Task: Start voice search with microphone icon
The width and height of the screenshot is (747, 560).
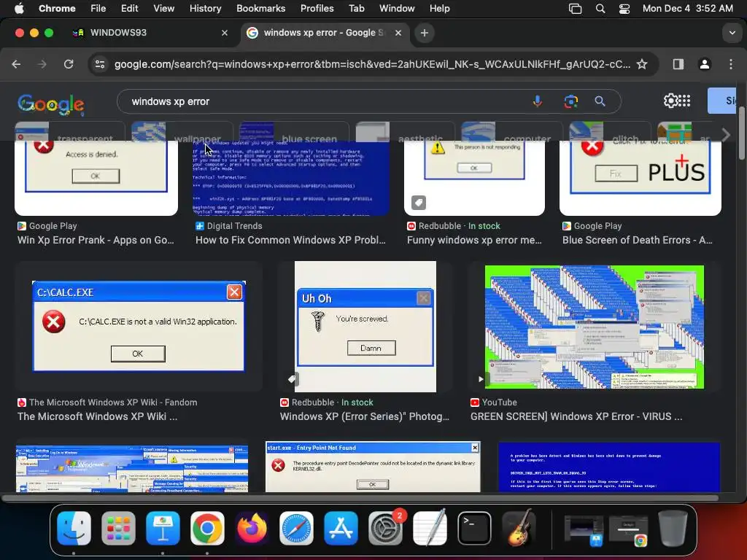Action: (538, 101)
